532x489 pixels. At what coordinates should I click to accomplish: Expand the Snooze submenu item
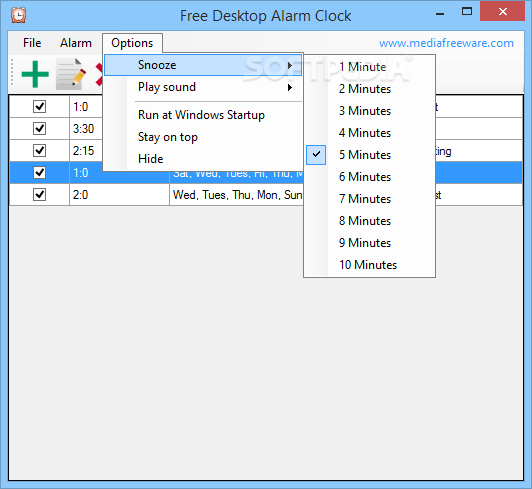[x=203, y=65]
